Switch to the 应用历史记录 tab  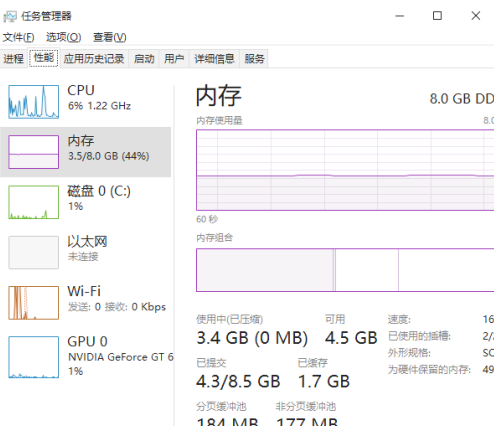click(x=94, y=59)
